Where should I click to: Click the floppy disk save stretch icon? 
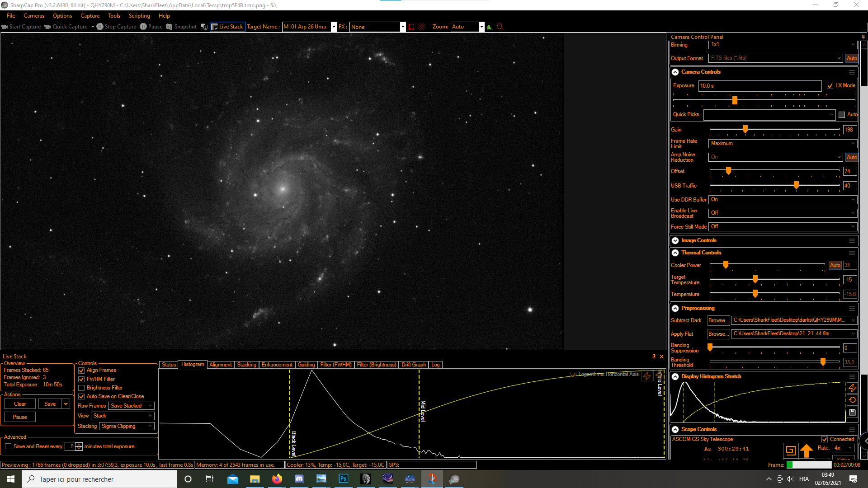point(852,412)
